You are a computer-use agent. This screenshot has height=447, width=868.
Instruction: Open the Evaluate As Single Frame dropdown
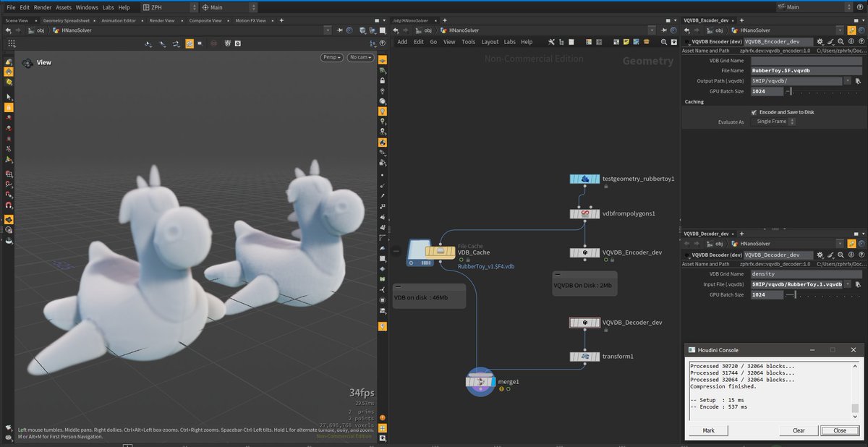775,122
